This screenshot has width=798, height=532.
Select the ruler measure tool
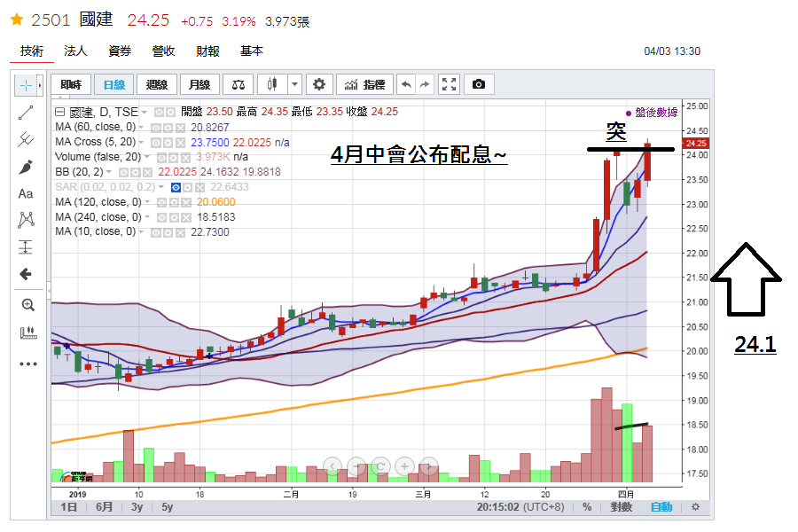point(28,333)
